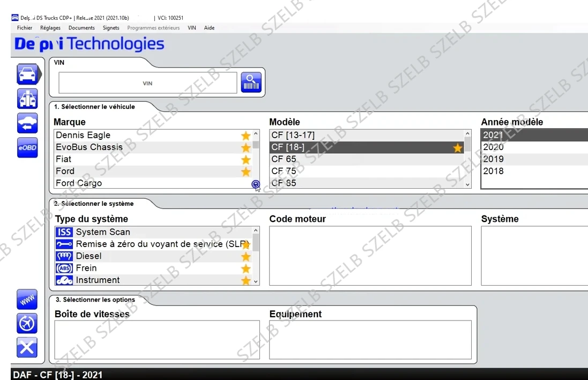Image resolution: width=588 pixels, height=380 pixels.
Task: Click the Modèle list scrollbar thumb
Action: click(467, 144)
